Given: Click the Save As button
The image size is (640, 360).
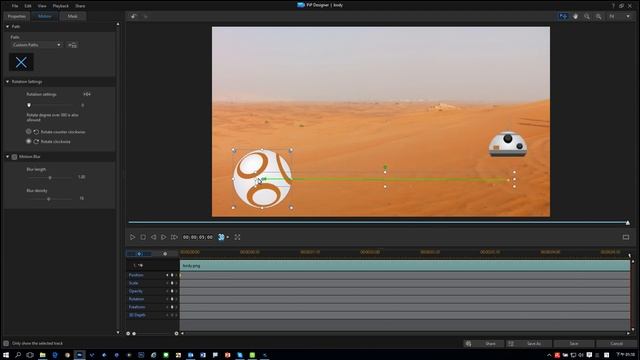Looking at the screenshot, I should (529, 344).
